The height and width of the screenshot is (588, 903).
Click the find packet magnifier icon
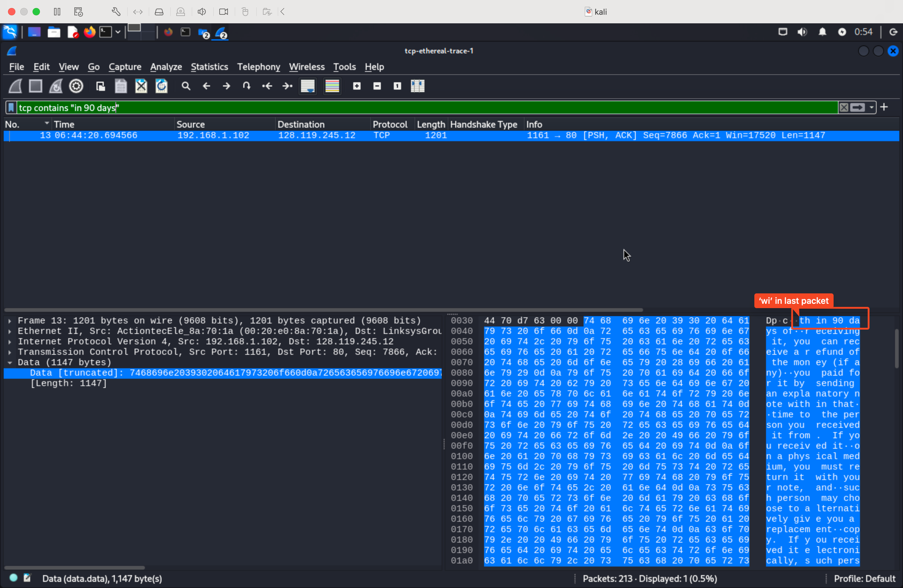point(186,86)
